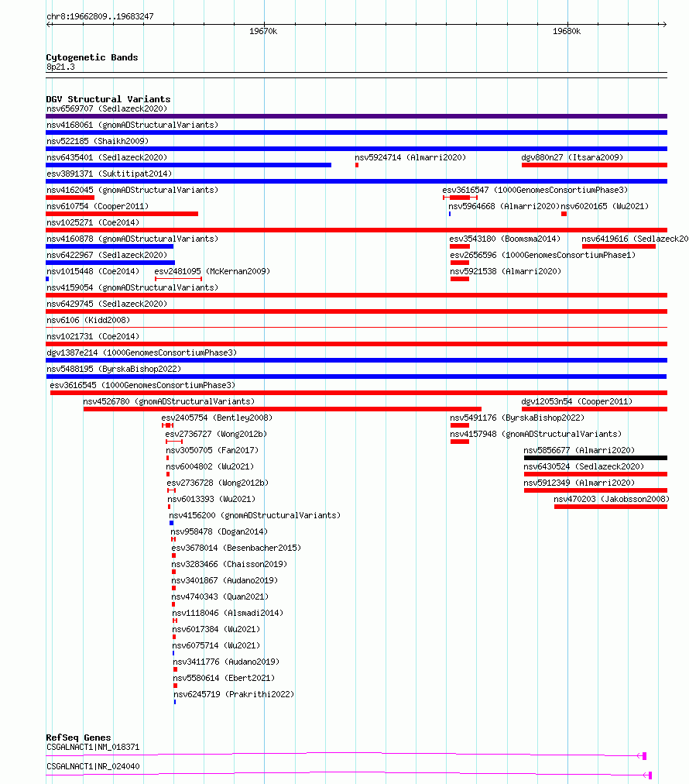Viewport: 689px width, 784px height.
Task: Select nsv4740343 (Quan2021) label
Action: (x=221, y=597)
